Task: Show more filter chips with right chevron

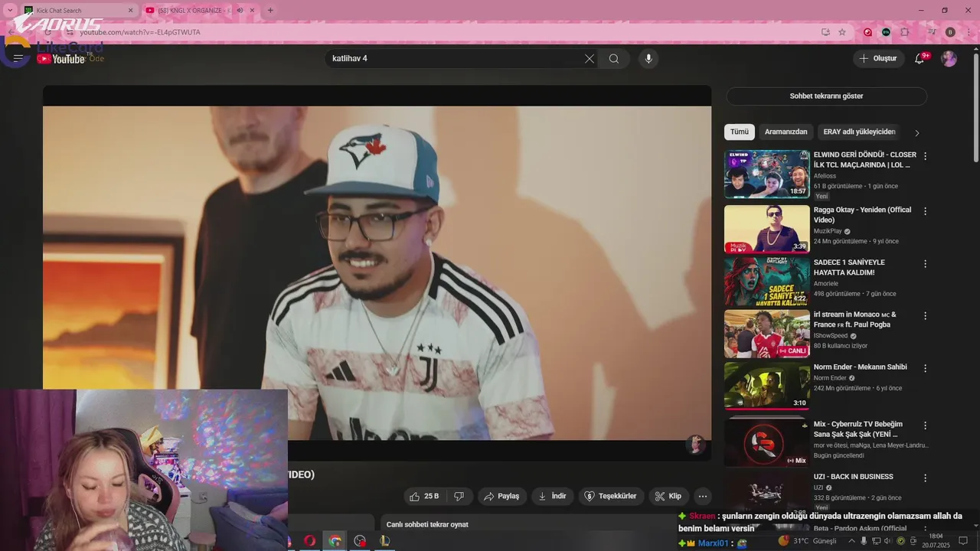Action: [917, 132]
